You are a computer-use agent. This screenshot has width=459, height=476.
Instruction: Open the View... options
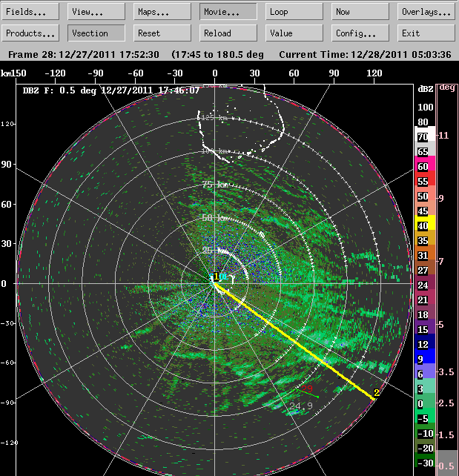[96, 12]
